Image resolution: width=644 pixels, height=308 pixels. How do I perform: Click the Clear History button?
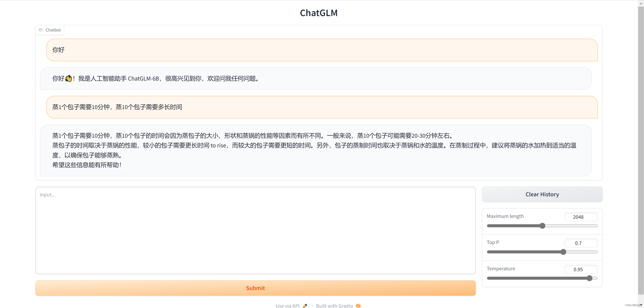tap(542, 194)
